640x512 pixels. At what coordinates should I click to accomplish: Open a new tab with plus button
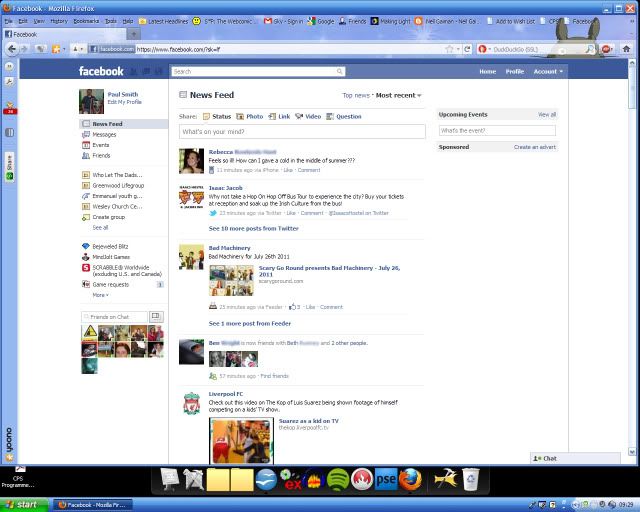pos(133,34)
